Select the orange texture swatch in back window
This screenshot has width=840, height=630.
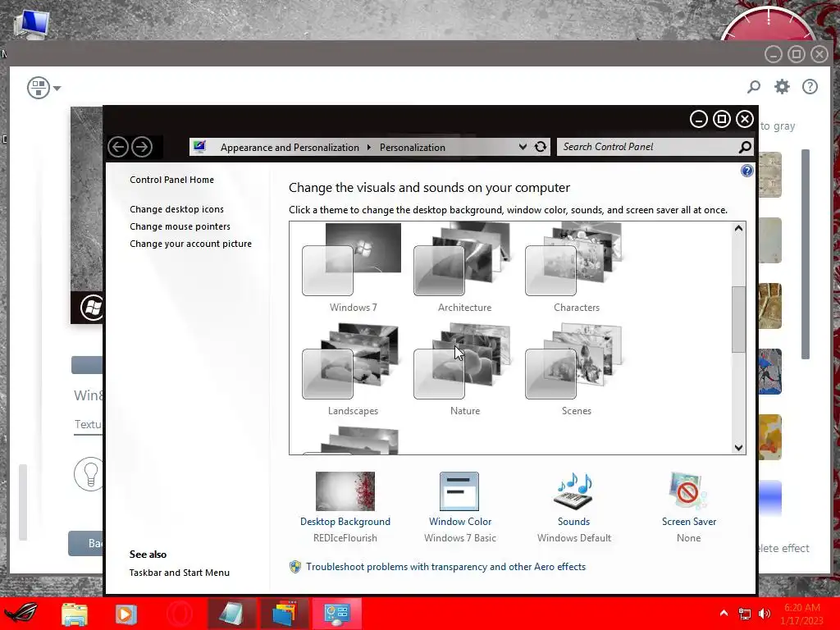pos(770,437)
